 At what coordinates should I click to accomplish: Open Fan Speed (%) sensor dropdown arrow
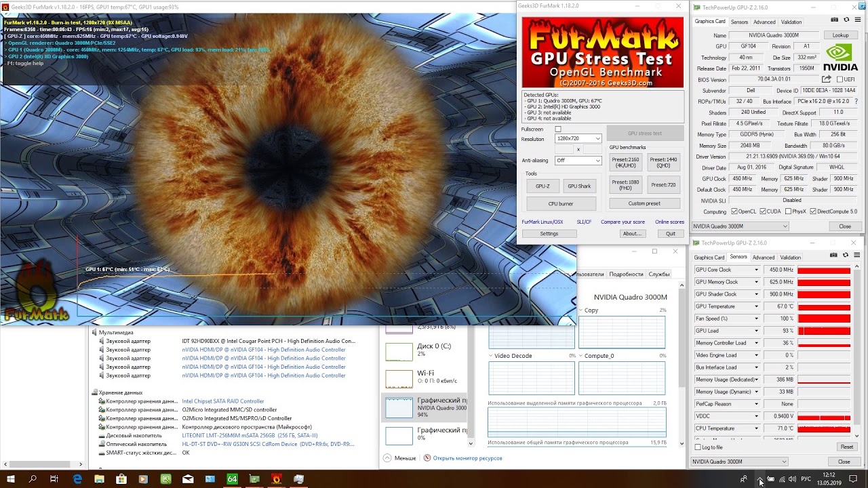coord(756,319)
